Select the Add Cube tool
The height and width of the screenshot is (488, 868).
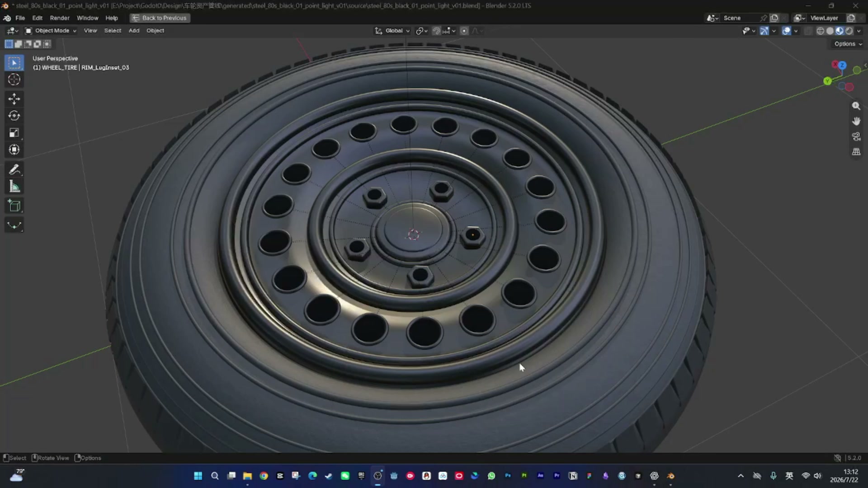tap(14, 206)
